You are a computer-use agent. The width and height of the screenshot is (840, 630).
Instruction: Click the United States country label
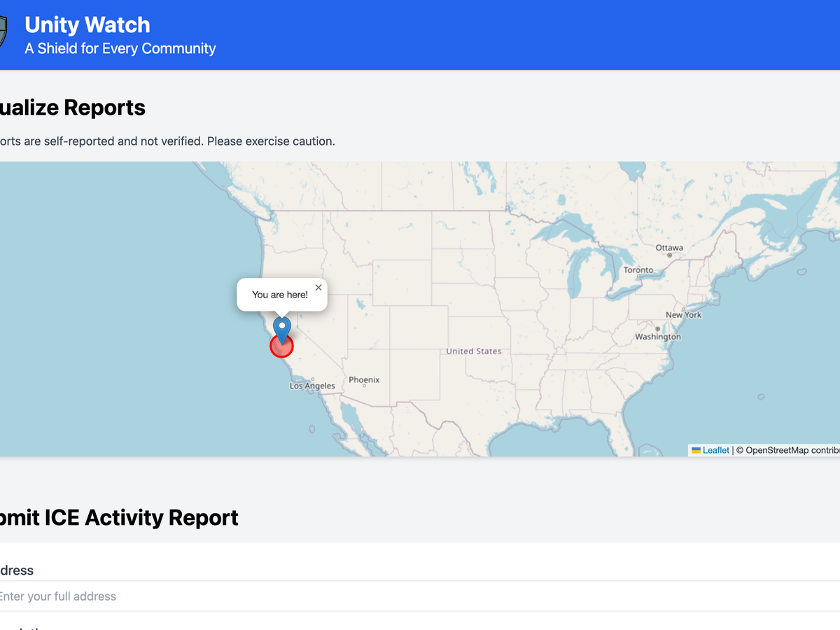click(474, 351)
